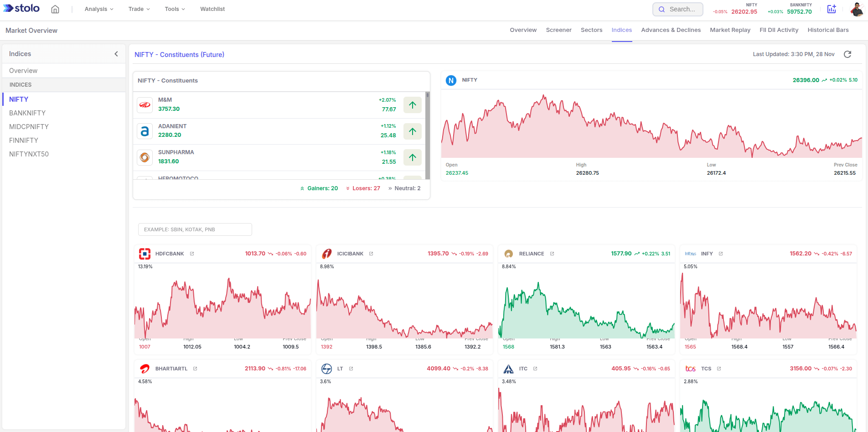Switch to the Screener tab

pyautogui.click(x=558, y=30)
